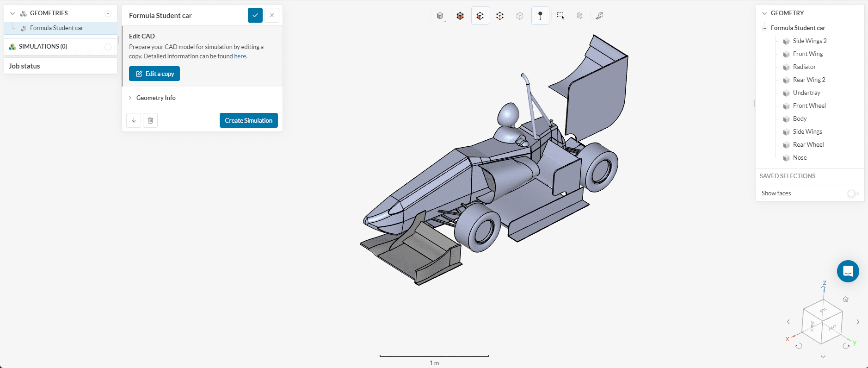Image resolution: width=868 pixels, height=368 pixels.
Task: Collapse the GEOMETRIES tree section
Action: (x=12, y=13)
